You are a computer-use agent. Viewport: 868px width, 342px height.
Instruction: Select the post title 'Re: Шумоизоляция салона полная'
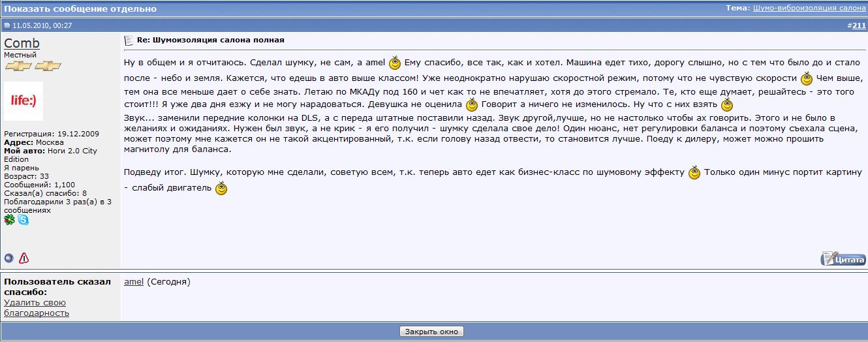click(210, 40)
